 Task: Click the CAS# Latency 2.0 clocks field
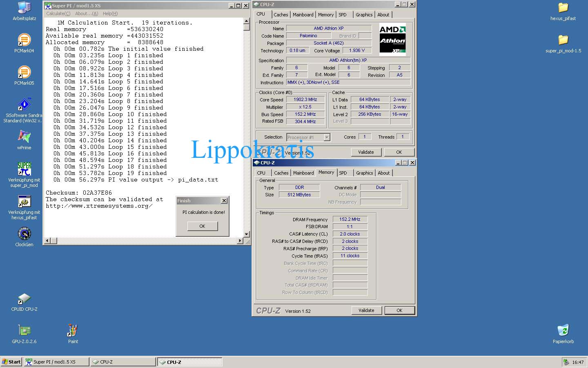350,234
